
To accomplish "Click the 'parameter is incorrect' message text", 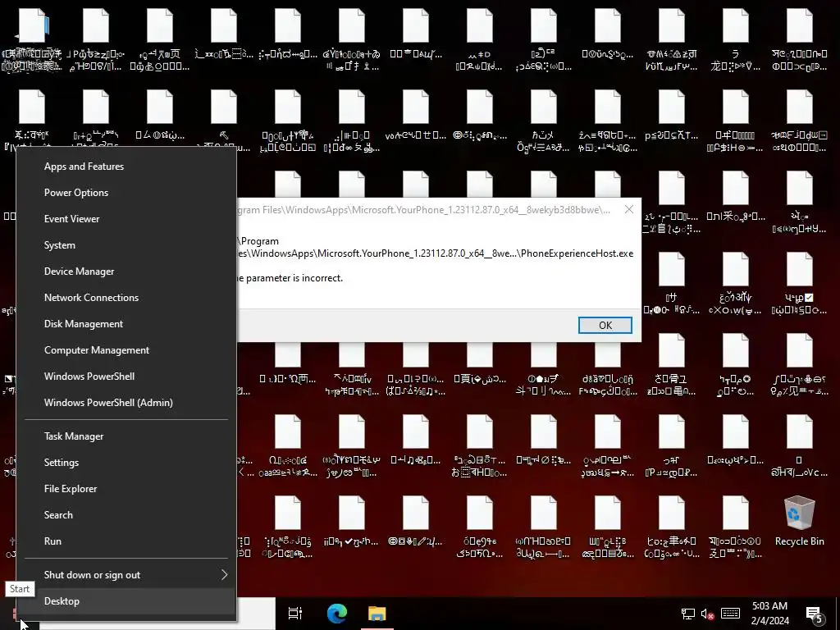I will point(290,278).
